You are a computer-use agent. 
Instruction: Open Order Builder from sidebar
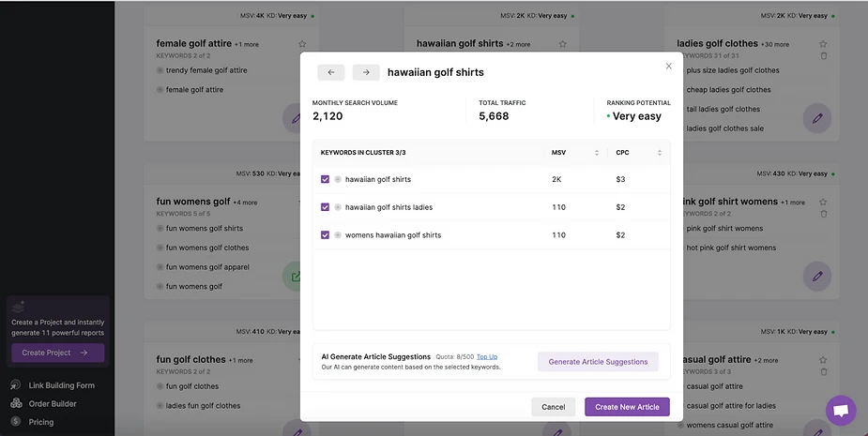click(x=53, y=404)
